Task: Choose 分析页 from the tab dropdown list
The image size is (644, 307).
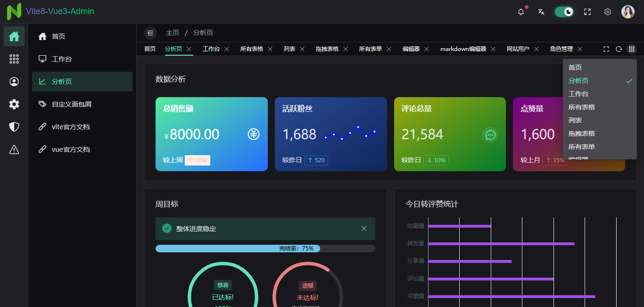Action: pos(600,81)
